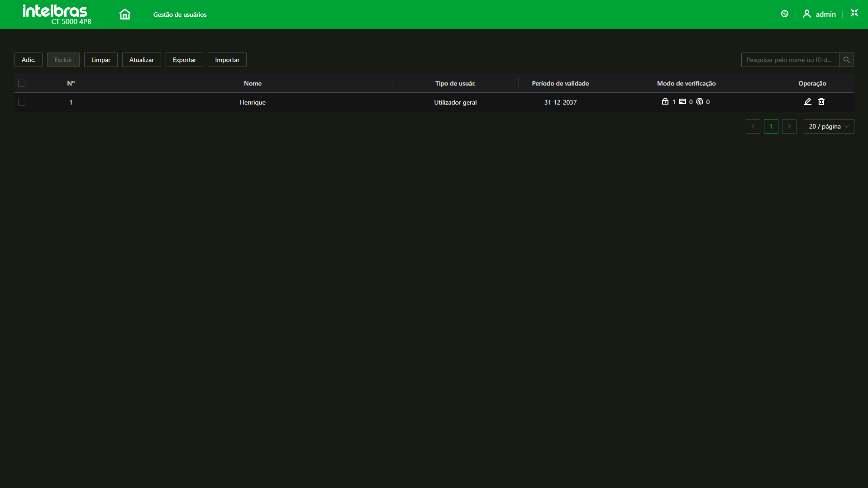Check the checkbox for Henrique's row
The width and height of the screenshot is (868, 488).
22,102
